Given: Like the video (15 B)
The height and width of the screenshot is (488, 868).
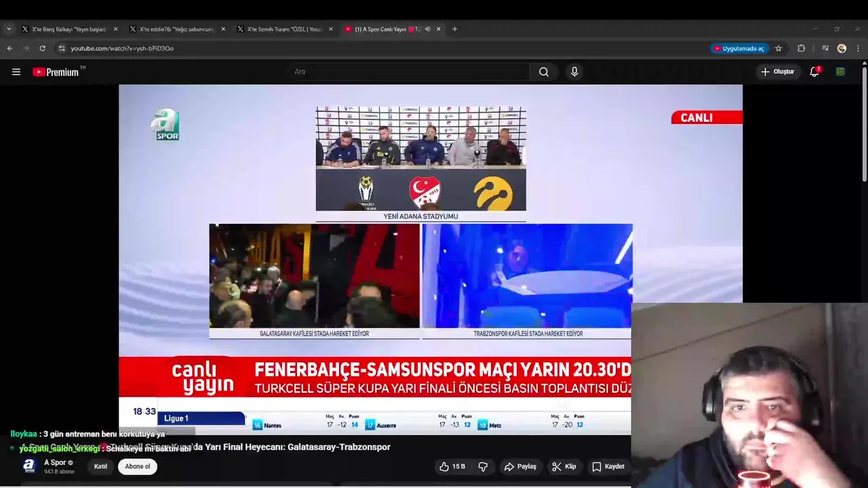Looking at the screenshot, I should 452,466.
